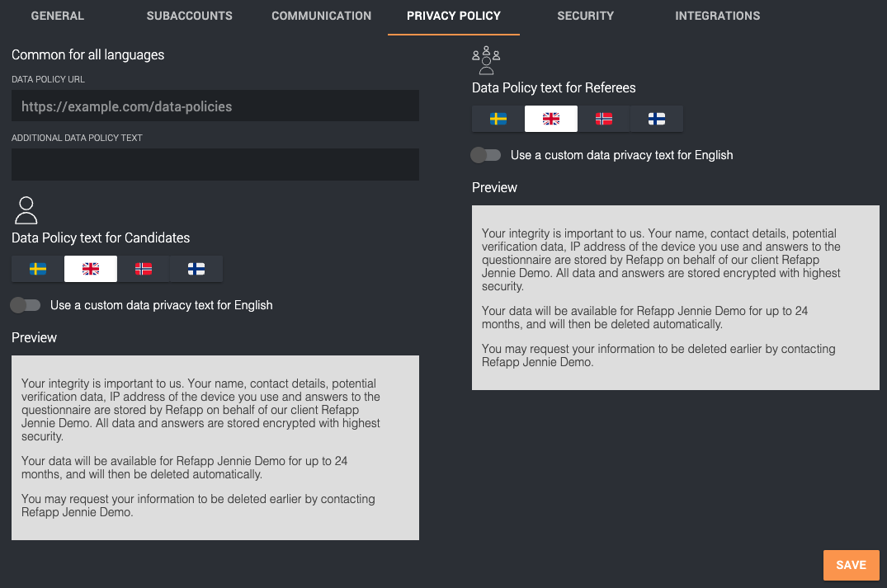Open the General tab
Viewport: 887px width, 588px height.
pyautogui.click(x=58, y=16)
